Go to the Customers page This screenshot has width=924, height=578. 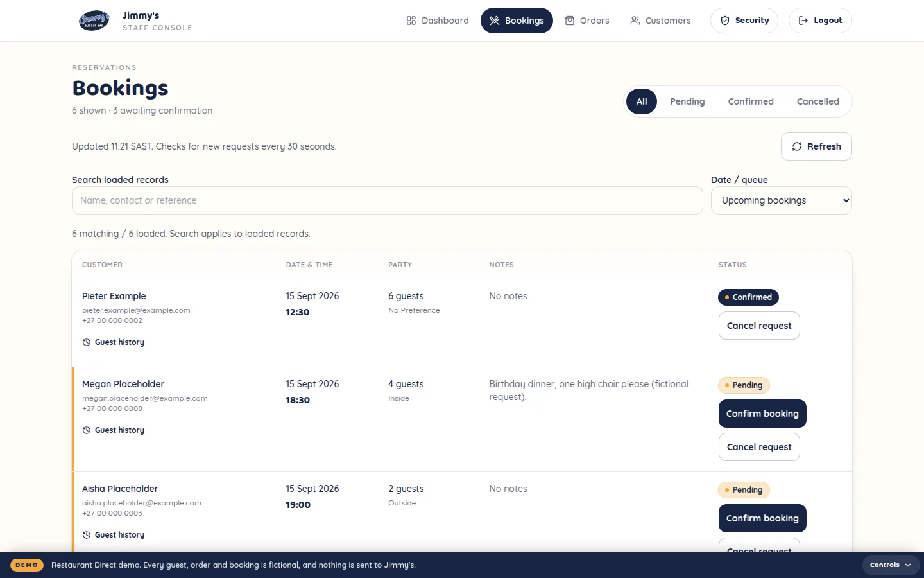(660, 21)
